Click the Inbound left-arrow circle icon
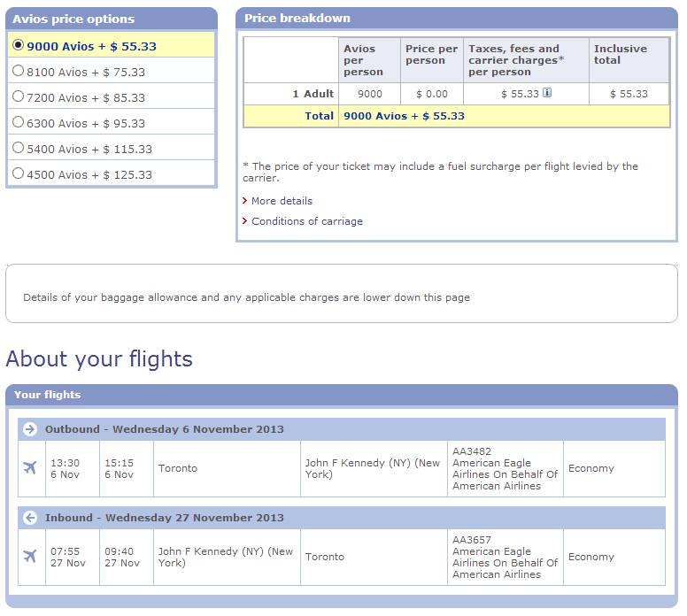The width and height of the screenshot is (687, 616). [30, 518]
